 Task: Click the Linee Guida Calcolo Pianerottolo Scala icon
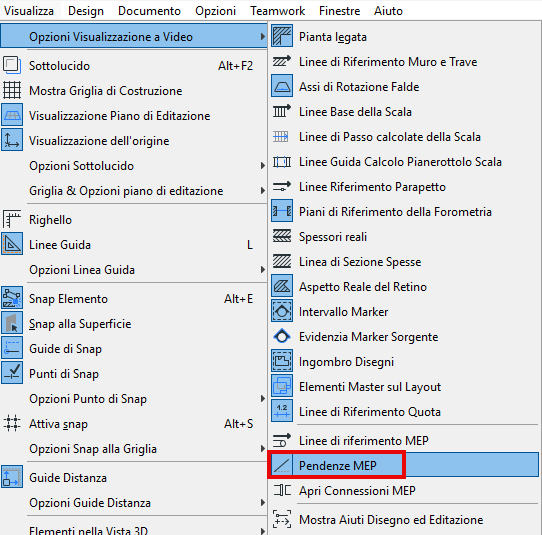coord(282,161)
